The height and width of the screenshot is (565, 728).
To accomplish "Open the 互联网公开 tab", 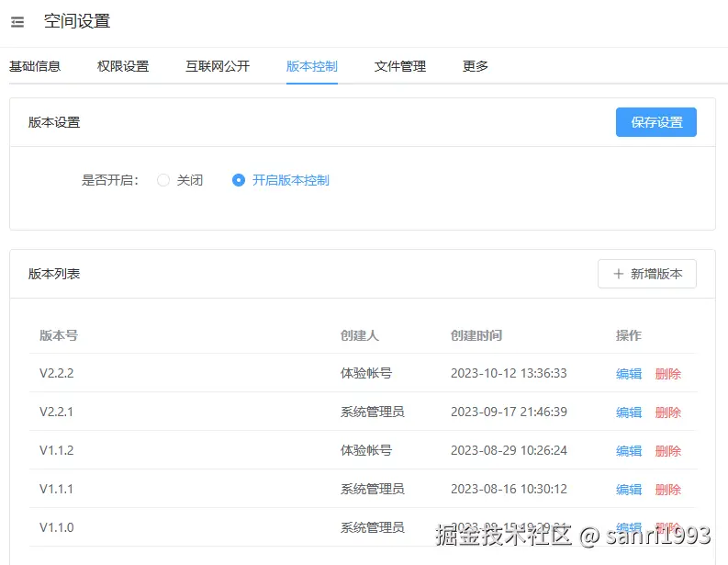I will 218,66.
